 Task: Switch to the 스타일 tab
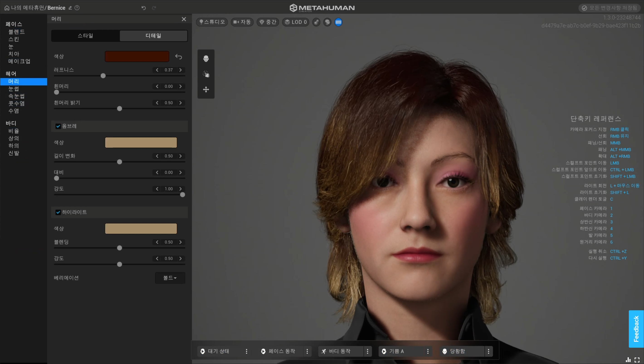click(85, 36)
